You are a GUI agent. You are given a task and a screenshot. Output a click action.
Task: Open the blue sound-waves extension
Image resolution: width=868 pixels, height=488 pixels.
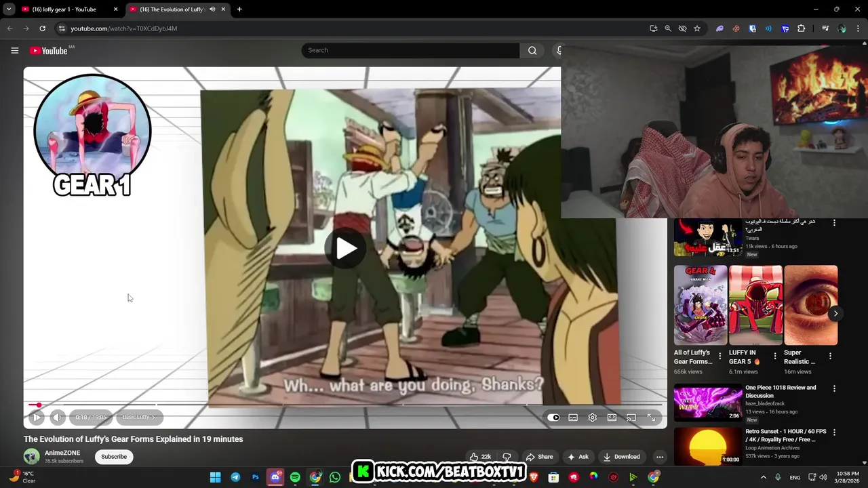pyautogui.click(x=768, y=28)
